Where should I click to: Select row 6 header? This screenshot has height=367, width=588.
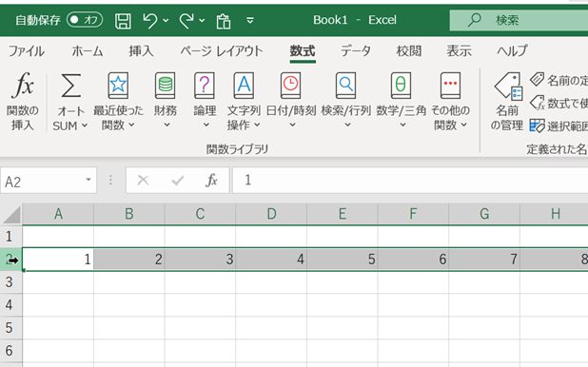click(10, 351)
